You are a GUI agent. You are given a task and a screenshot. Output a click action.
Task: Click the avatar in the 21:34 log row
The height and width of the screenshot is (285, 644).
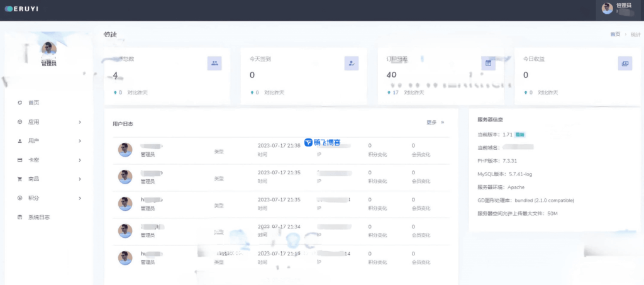[x=125, y=231]
